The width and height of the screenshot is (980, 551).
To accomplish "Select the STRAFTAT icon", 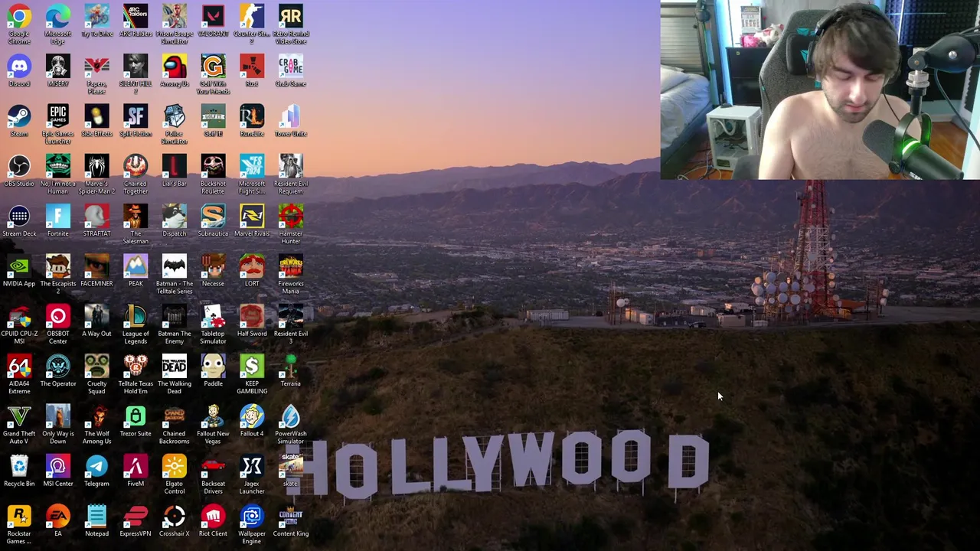I will pyautogui.click(x=96, y=216).
